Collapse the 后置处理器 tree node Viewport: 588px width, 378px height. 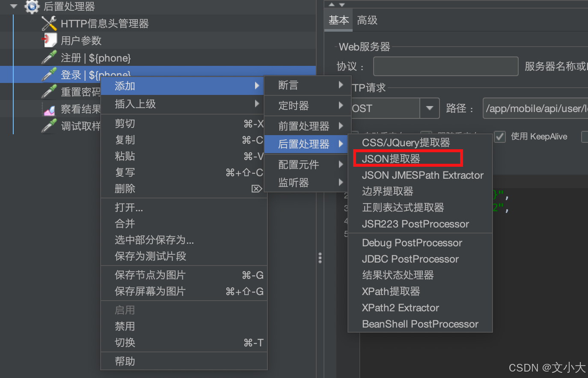click(x=14, y=6)
